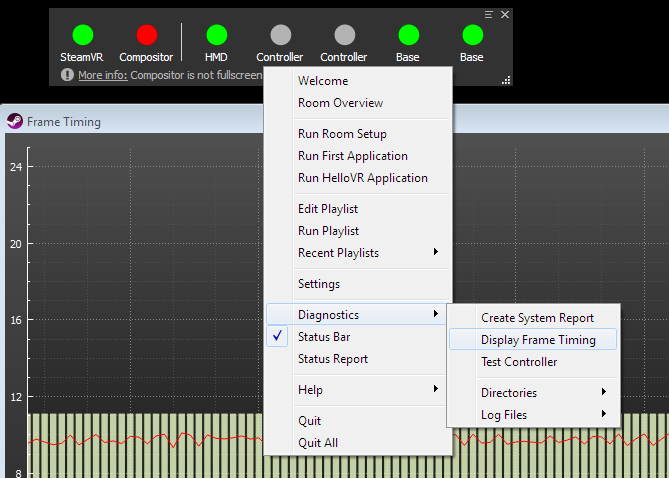Viewport: 669px width, 478px height.
Task: Click the Frame Timing window title
Action: pos(64,122)
